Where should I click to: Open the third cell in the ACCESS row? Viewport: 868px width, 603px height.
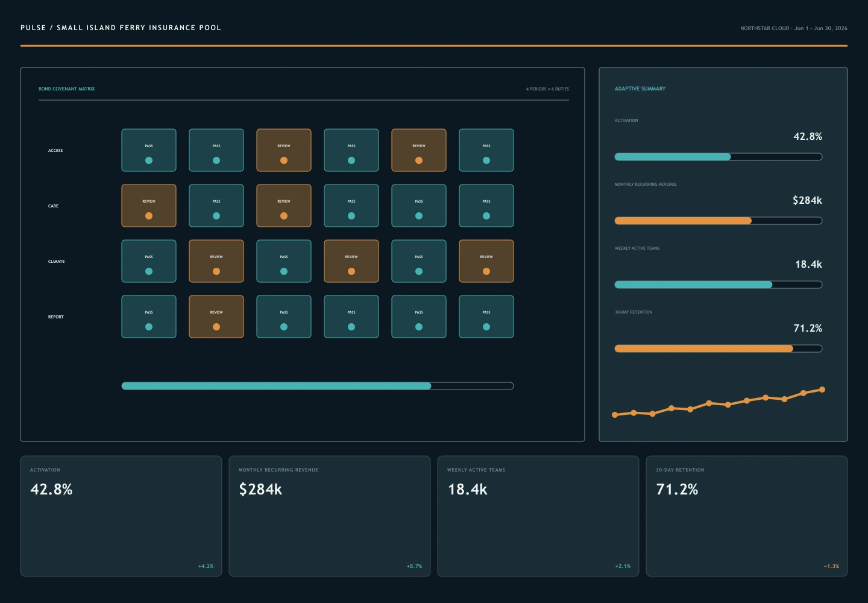pos(284,150)
